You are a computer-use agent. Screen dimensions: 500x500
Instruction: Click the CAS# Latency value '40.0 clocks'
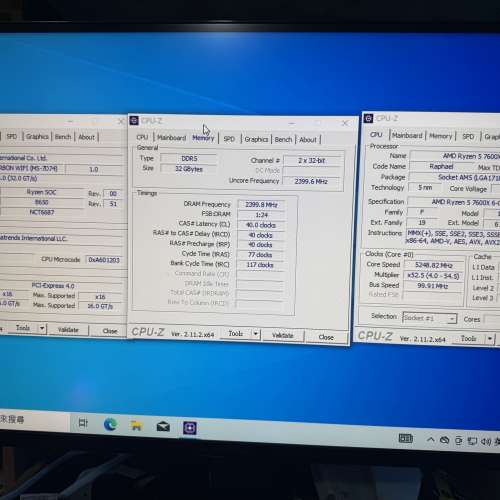pyautogui.click(x=261, y=225)
